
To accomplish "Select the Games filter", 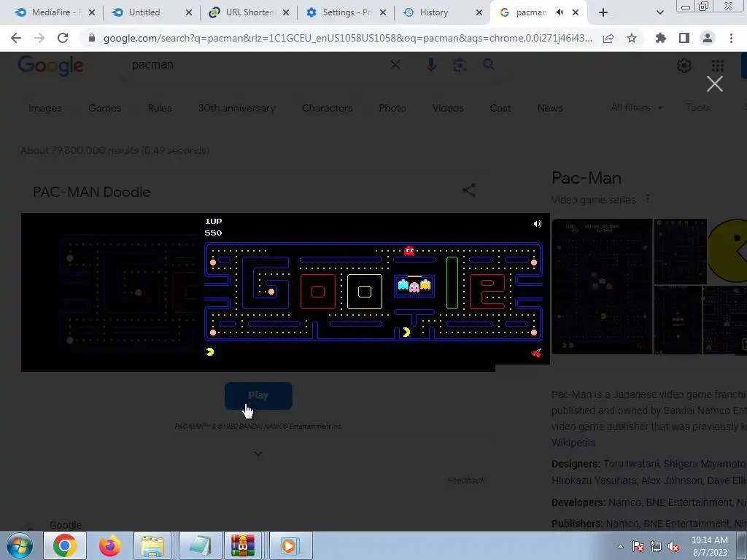I will pyautogui.click(x=105, y=108).
